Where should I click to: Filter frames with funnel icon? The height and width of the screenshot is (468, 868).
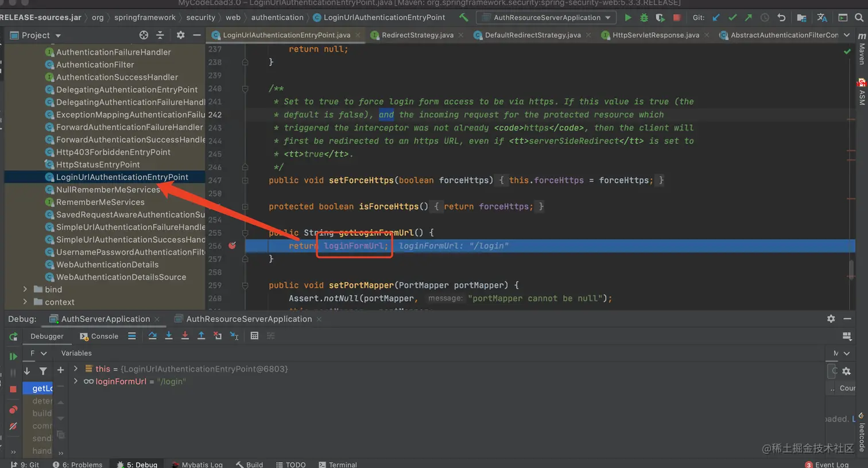pyautogui.click(x=43, y=371)
